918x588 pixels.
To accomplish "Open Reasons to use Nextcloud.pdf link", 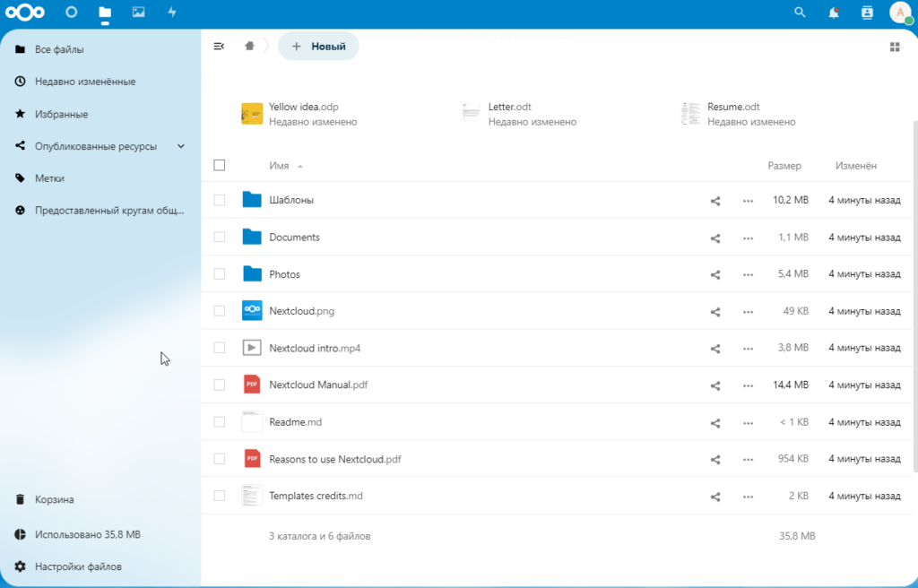I will click(x=335, y=459).
